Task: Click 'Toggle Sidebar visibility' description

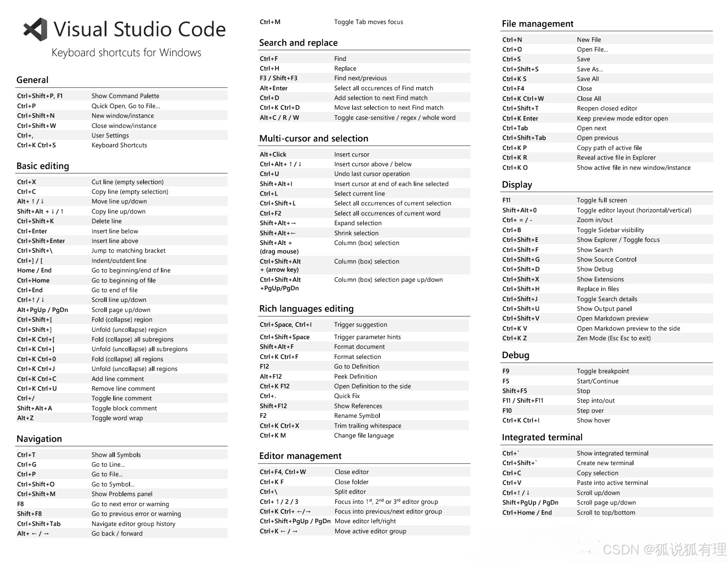Action: [610, 230]
